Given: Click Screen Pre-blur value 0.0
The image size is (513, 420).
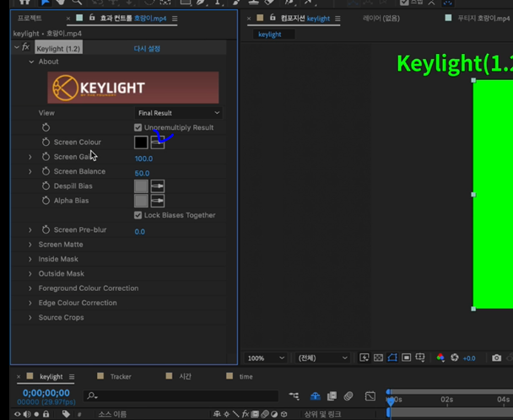Looking at the screenshot, I should pos(140,232).
